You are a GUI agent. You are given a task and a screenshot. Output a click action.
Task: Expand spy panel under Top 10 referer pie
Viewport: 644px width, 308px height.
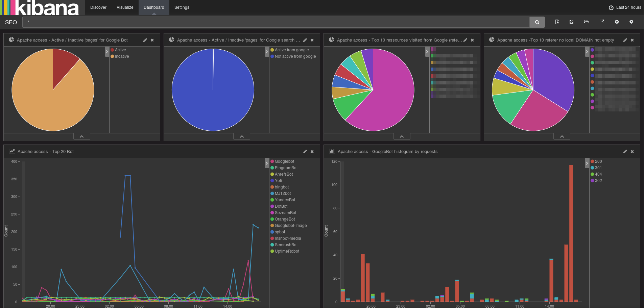tap(562, 136)
